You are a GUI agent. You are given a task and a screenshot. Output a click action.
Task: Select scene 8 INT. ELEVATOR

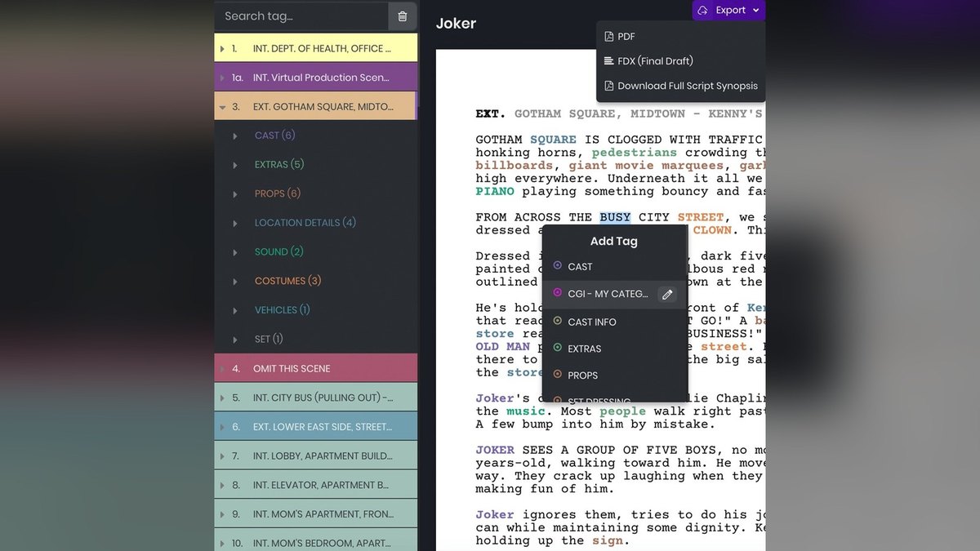coord(316,485)
